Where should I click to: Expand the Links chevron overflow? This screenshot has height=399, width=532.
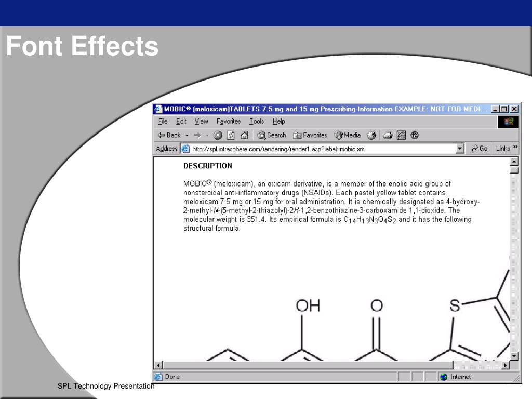point(515,147)
